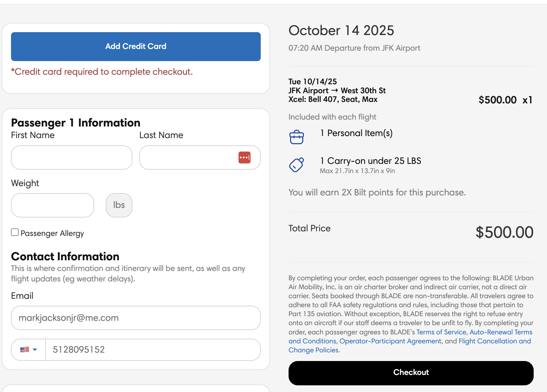The image size is (547, 392).
Task: Open the Terms of Service link
Action: tap(441, 332)
